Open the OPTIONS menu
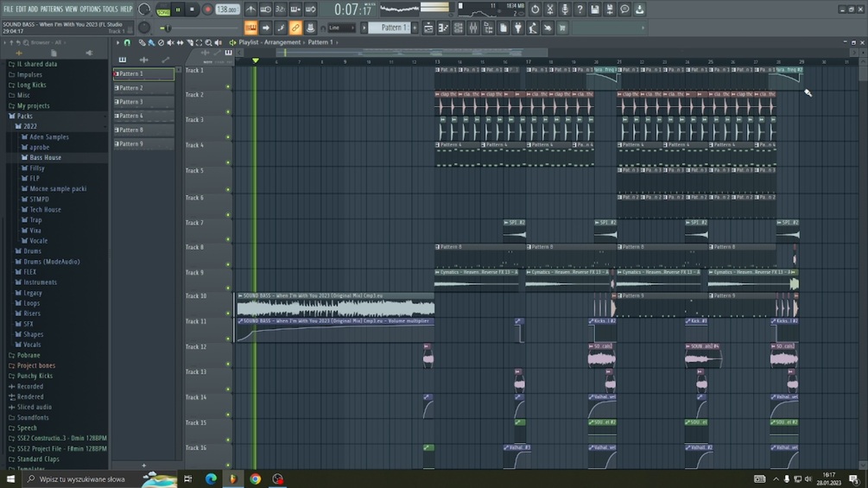This screenshot has width=868, height=488. click(x=90, y=9)
